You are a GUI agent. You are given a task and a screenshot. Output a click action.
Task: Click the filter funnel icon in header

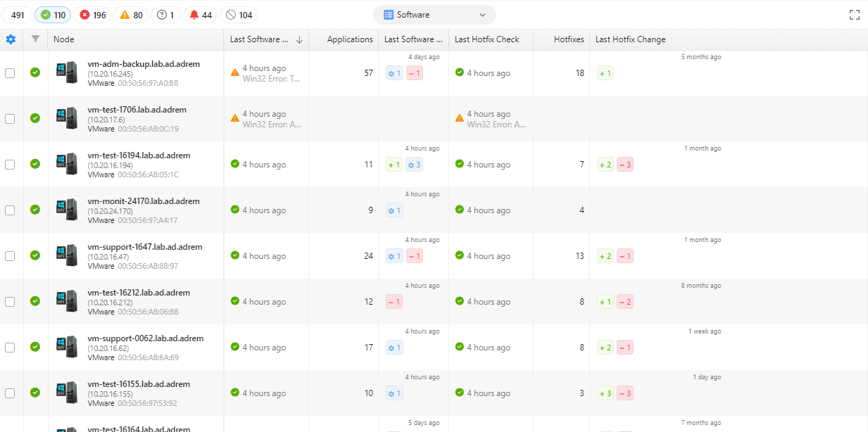(35, 39)
